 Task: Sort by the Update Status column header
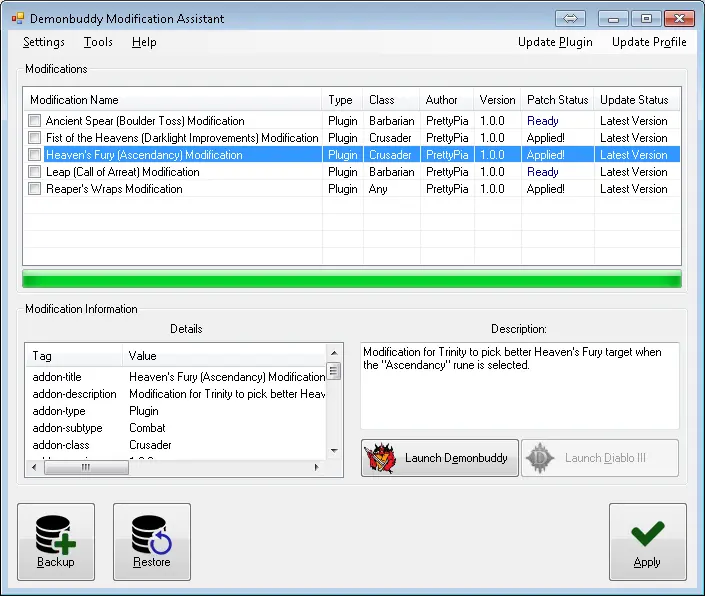click(637, 99)
